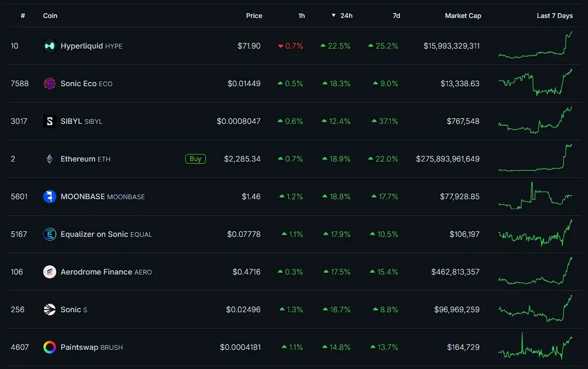
Task: Click the Last 7 Days column header
Action: (555, 16)
